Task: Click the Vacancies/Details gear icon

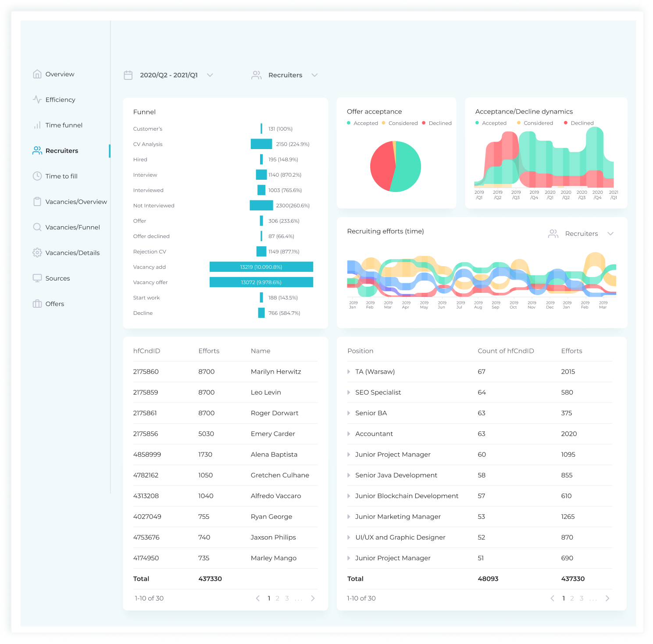Action: (x=37, y=253)
